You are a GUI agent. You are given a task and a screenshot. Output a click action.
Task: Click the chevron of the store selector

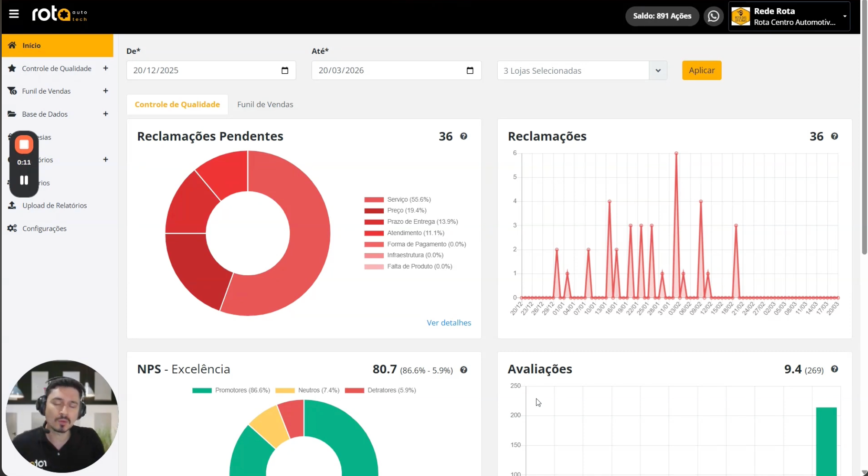658,71
